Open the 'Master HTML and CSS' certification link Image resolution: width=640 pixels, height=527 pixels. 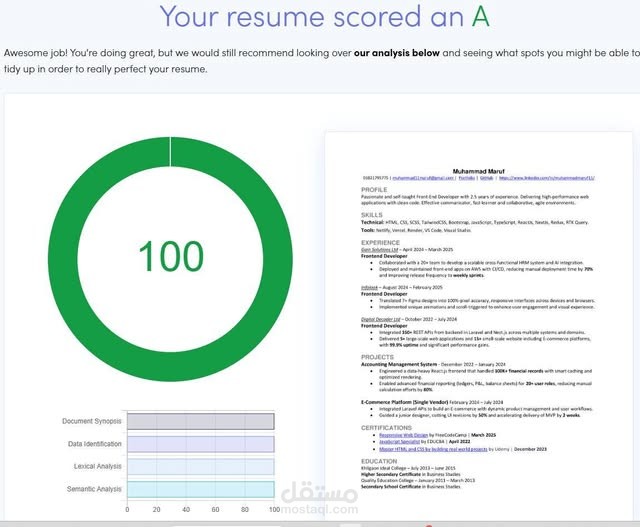pos(433,449)
